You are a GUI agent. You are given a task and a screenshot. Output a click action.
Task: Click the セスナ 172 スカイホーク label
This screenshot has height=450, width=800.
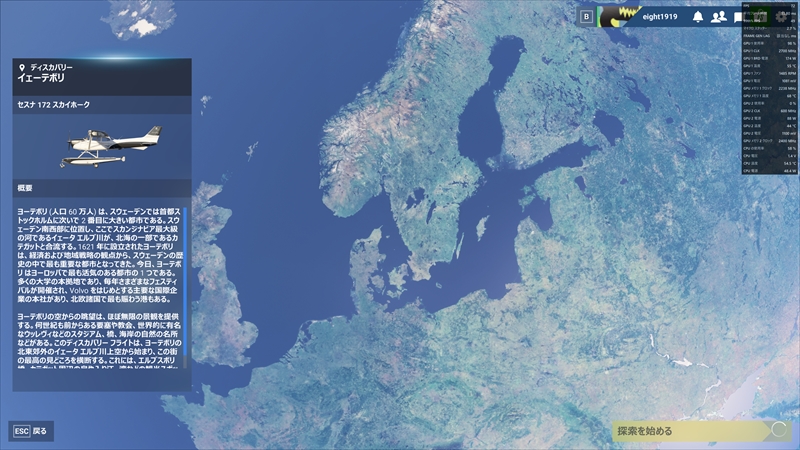point(54,105)
